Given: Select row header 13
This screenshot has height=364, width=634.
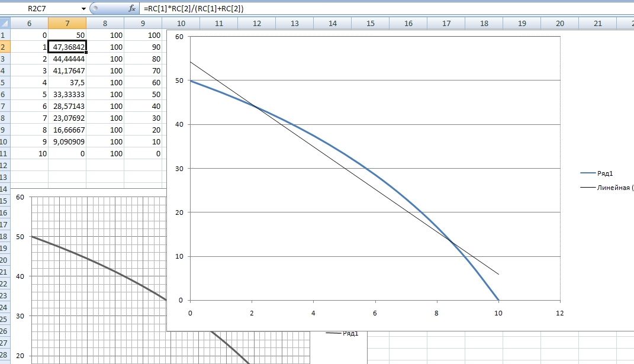Looking at the screenshot, I should (x=5, y=177).
